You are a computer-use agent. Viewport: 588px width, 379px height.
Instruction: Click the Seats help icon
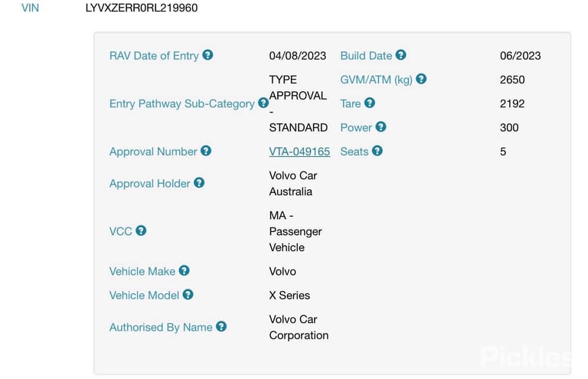coord(377,151)
